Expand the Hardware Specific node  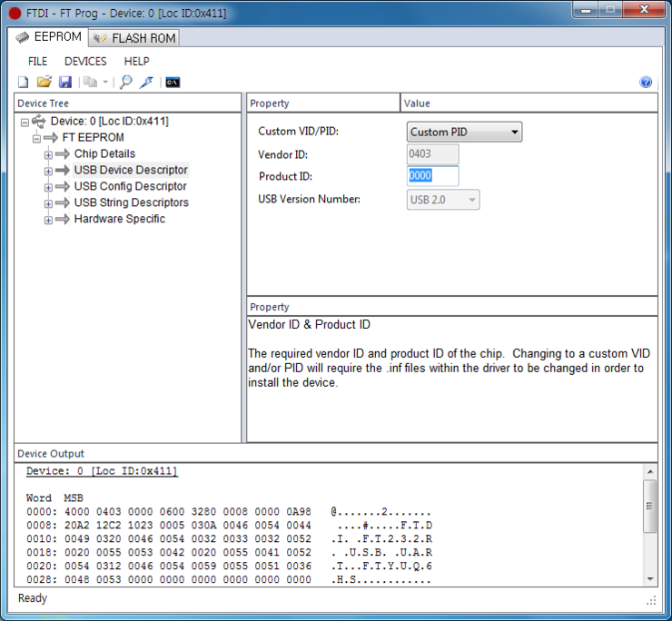[48, 220]
